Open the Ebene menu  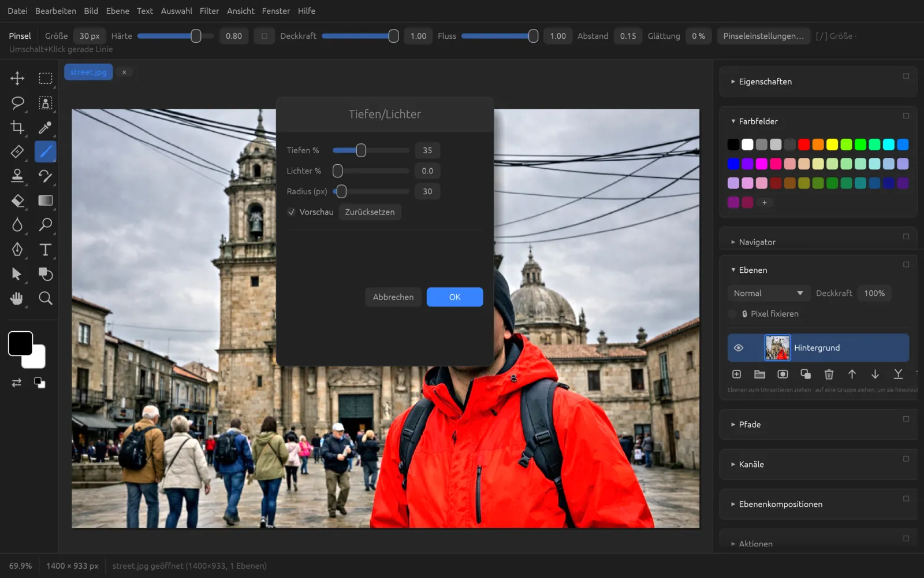118,11
